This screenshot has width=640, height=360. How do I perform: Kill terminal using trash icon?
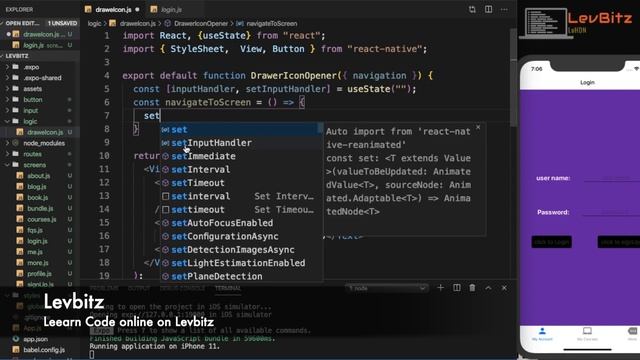tap(472, 288)
